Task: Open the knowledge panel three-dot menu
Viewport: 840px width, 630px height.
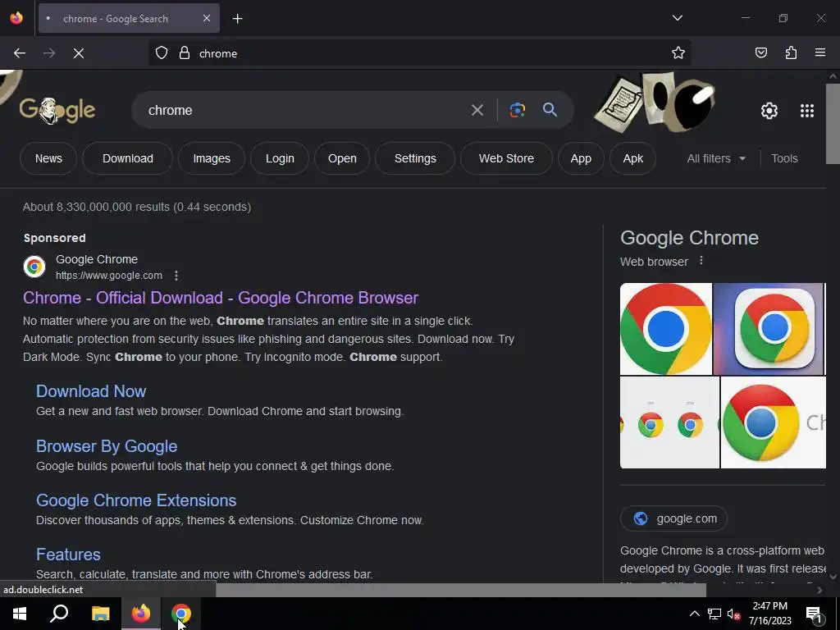Action: [x=701, y=261]
